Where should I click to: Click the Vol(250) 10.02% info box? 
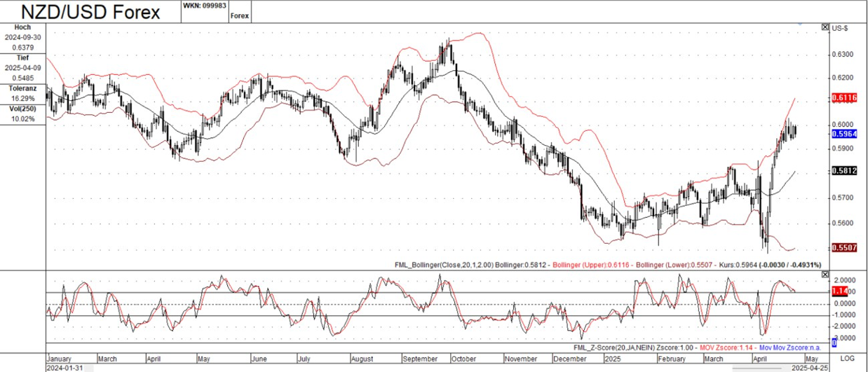(22, 114)
